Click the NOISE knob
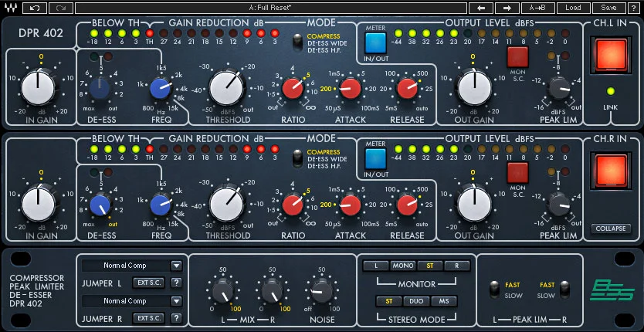This screenshot has width=644, height=332. point(321,291)
